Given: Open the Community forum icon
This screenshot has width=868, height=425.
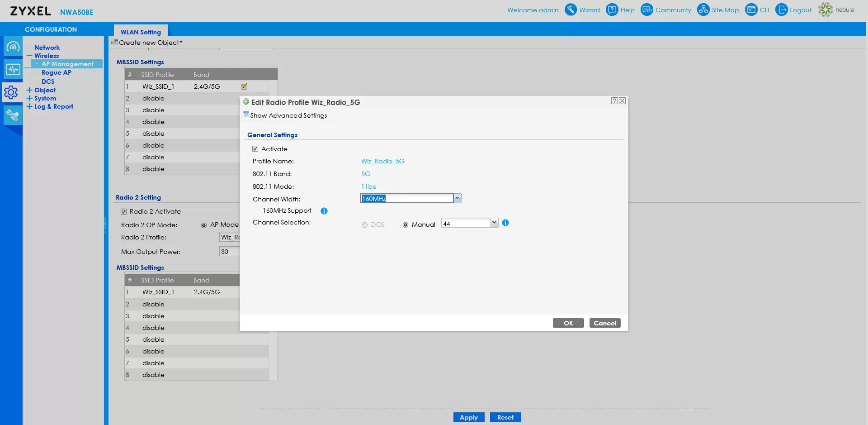Looking at the screenshot, I should [x=647, y=10].
